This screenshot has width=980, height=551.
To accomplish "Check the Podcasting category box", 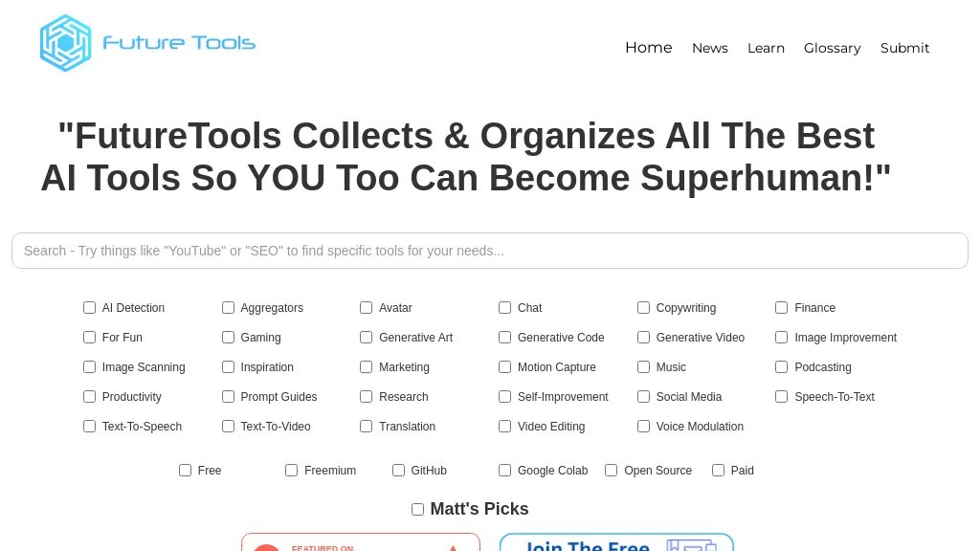I will (x=782, y=367).
